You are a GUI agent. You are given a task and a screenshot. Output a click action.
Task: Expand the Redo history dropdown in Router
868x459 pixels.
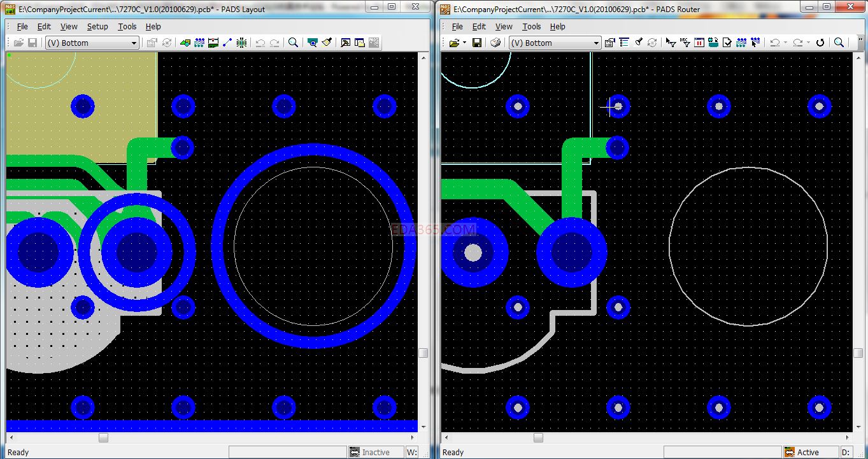808,43
